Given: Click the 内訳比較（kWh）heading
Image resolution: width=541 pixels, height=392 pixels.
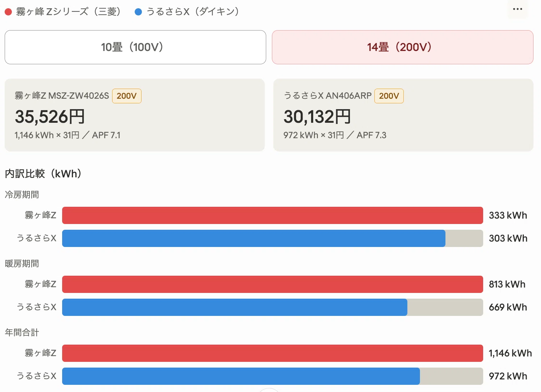Looking at the screenshot, I should point(44,174).
